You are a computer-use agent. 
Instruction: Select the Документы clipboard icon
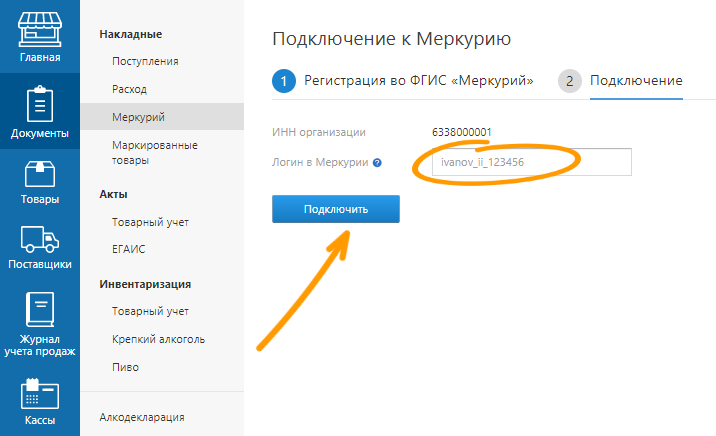(x=40, y=104)
